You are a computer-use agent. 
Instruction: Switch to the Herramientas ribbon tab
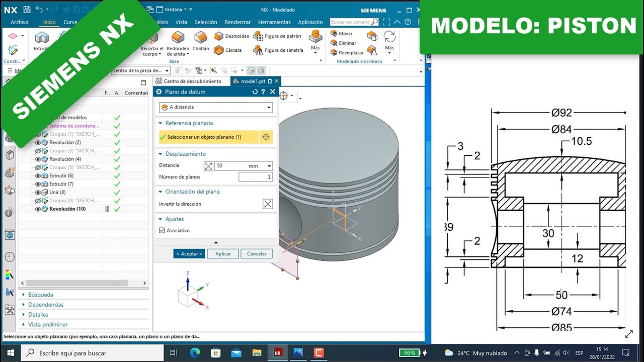(274, 22)
